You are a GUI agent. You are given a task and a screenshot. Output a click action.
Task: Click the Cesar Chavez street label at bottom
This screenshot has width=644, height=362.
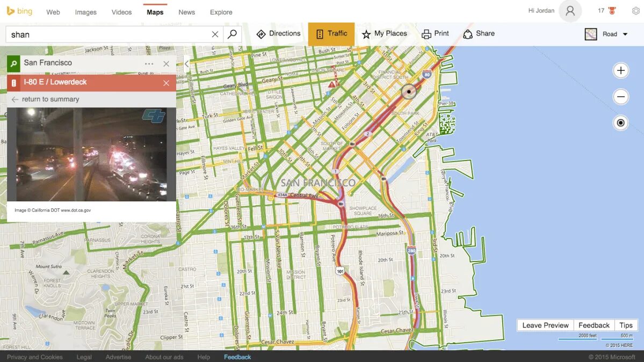278,342
